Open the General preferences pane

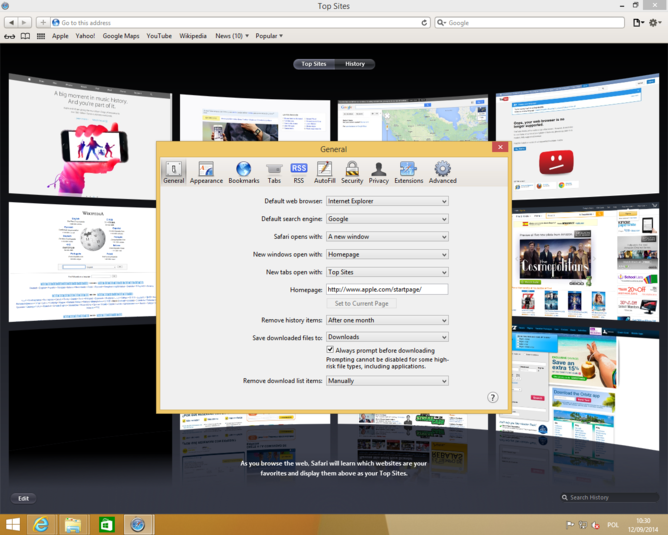(174, 173)
